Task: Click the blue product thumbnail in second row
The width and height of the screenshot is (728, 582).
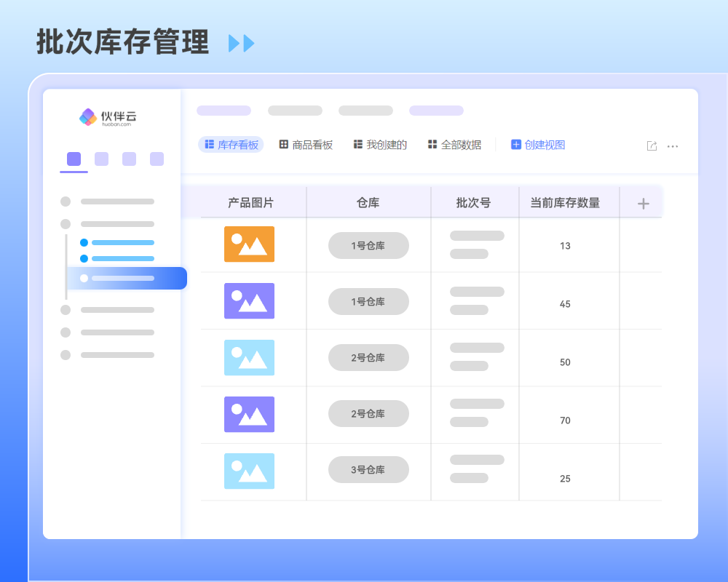Action: [x=249, y=301]
